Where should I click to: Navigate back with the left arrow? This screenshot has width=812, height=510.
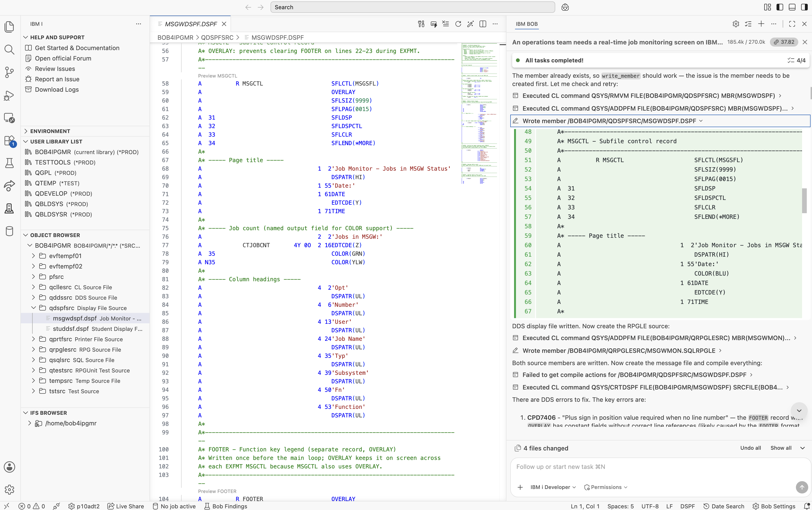(x=248, y=7)
